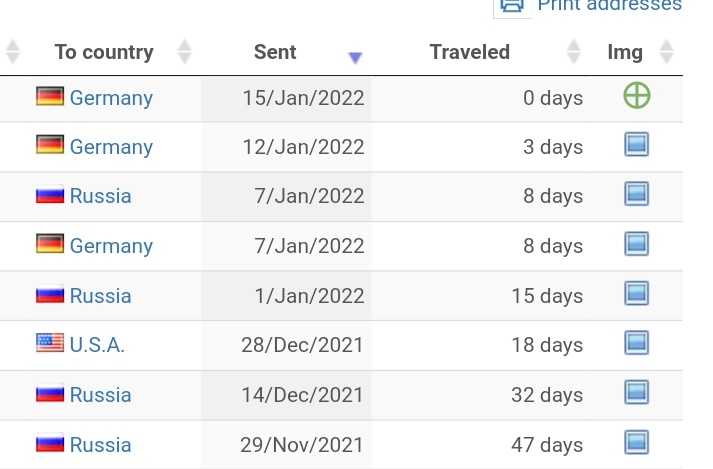
Task: Toggle Sent column descending sort arrow
Action: pos(355,58)
